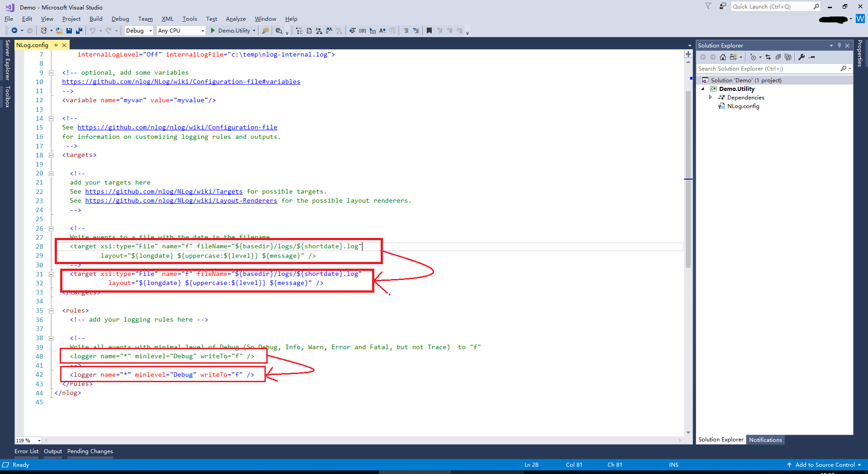Collapse the comment block at line 14
The image size is (868, 474).
(51, 118)
